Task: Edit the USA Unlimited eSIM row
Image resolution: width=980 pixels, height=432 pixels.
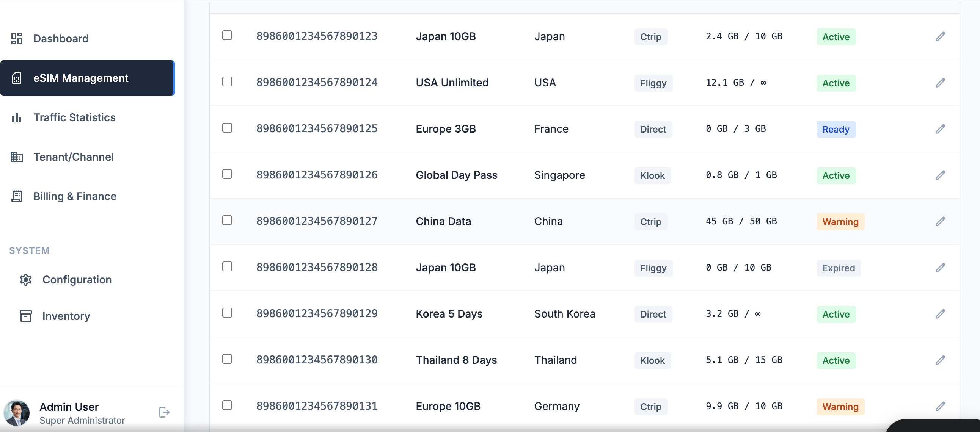Action: pos(940,83)
